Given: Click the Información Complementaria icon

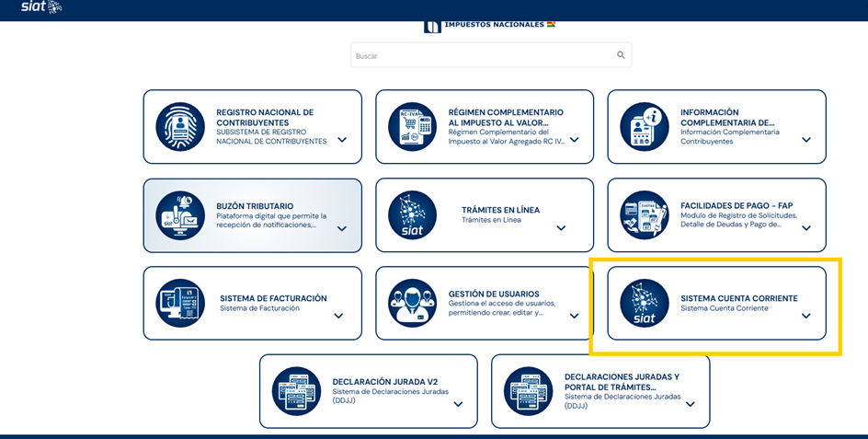Looking at the screenshot, I should coord(645,126).
